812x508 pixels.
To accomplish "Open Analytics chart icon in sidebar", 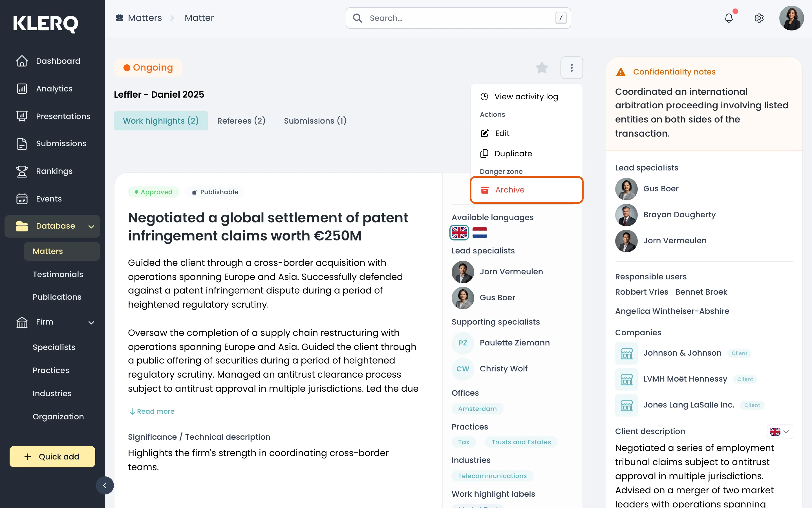I will pyautogui.click(x=22, y=89).
